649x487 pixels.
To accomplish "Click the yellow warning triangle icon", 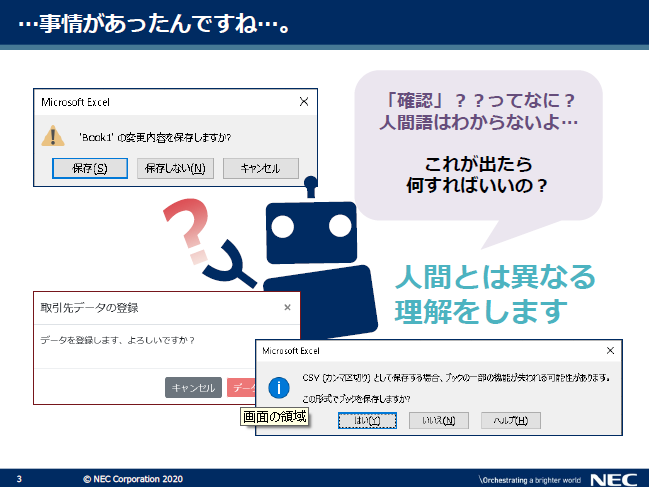I will [x=53, y=136].
